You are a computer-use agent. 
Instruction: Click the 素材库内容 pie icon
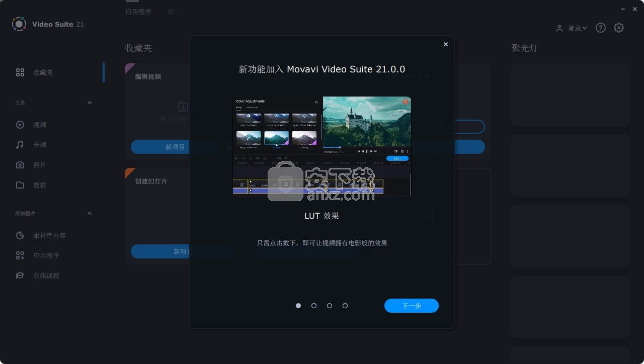pyautogui.click(x=20, y=235)
